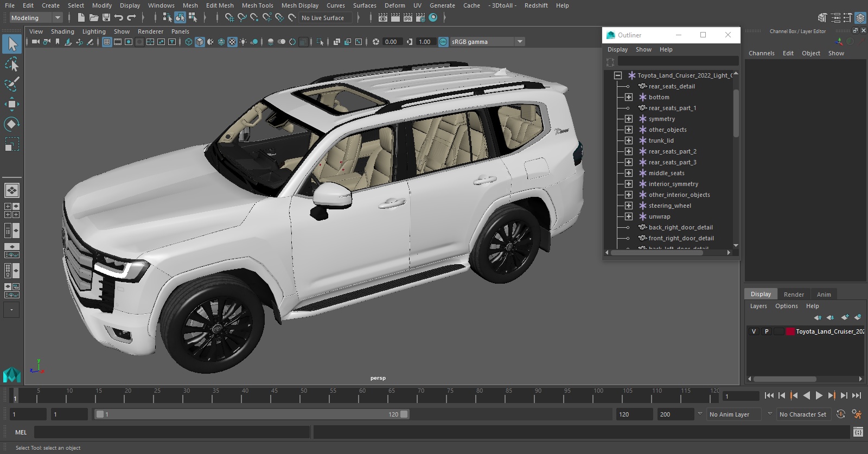Open the sRGB gamma dropdown arrow

(520, 42)
